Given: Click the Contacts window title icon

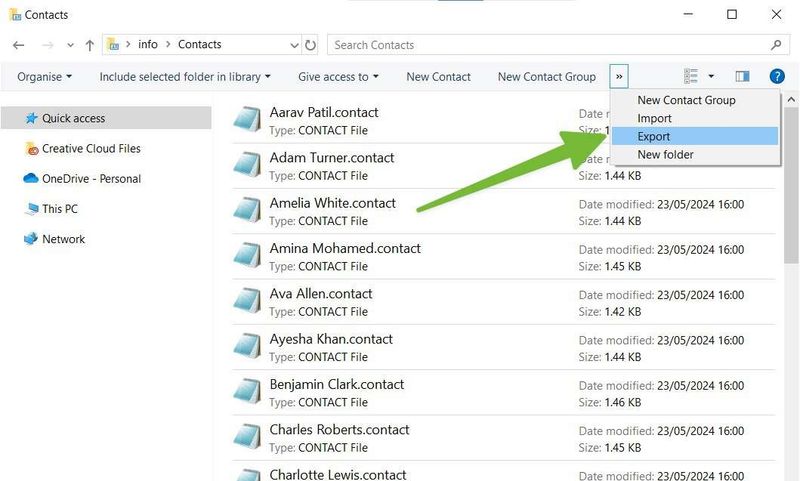Looking at the screenshot, I should click(x=15, y=14).
